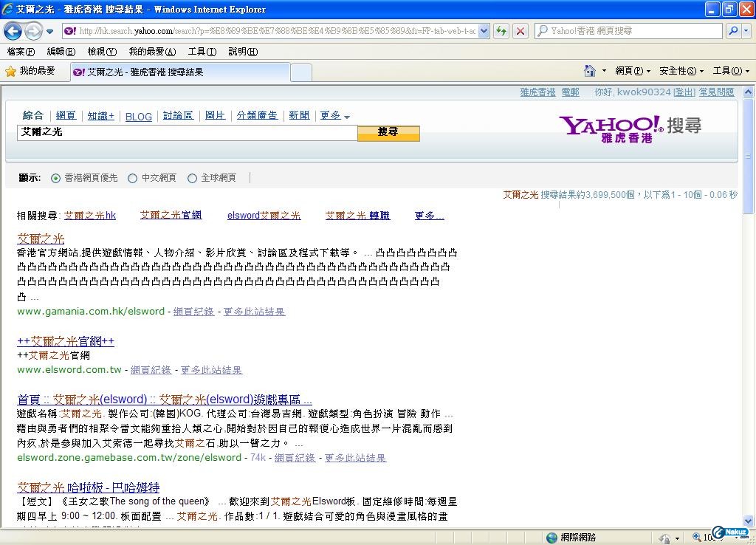Switch to the BLOG search category

pyautogui.click(x=138, y=117)
